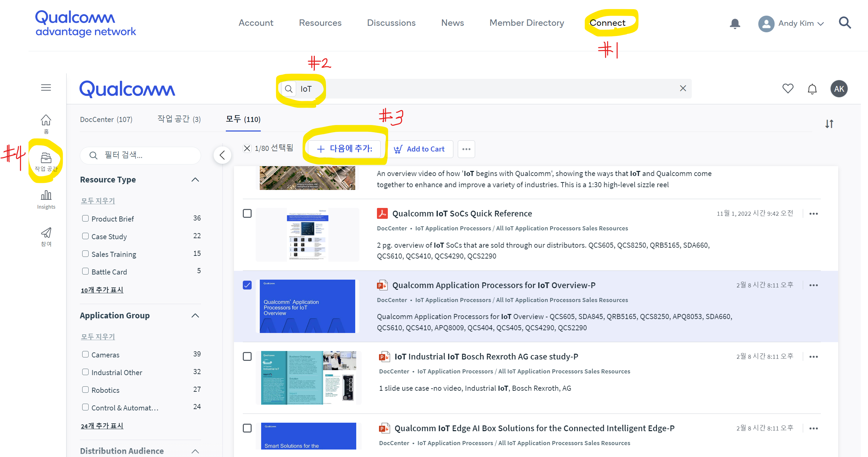The width and height of the screenshot is (868, 457).
Task: Open the Bosch Rexroth case study thumbnail
Action: click(309, 377)
